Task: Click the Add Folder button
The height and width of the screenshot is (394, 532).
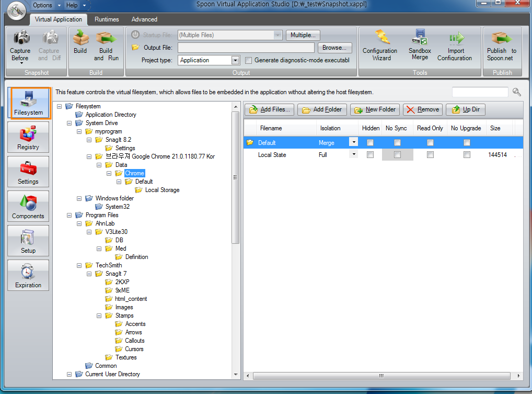Action: pos(322,109)
